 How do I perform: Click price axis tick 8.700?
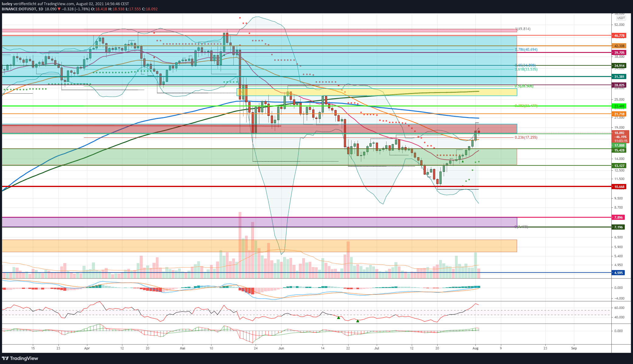coord(619,207)
